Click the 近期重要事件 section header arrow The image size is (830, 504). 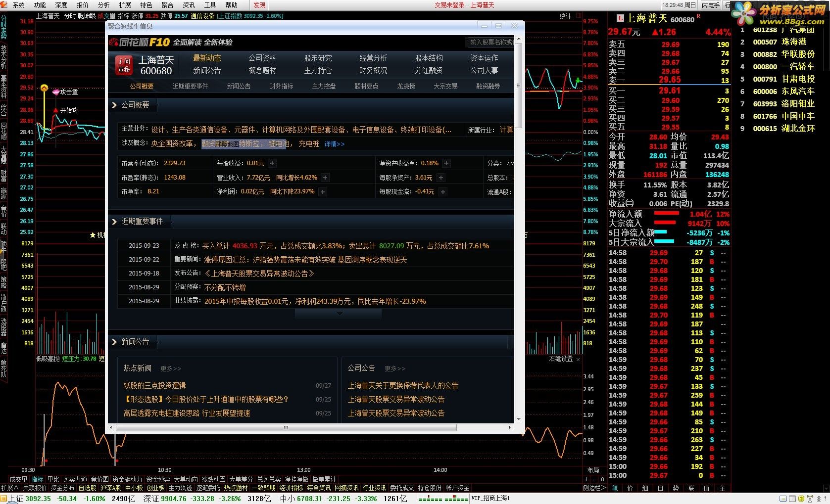click(x=114, y=222)
